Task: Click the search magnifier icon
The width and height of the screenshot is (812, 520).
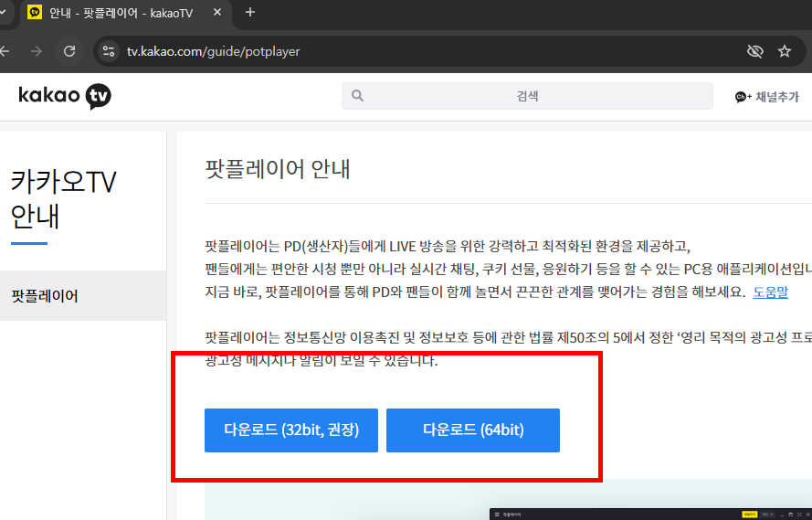Action: click(357, 95)
